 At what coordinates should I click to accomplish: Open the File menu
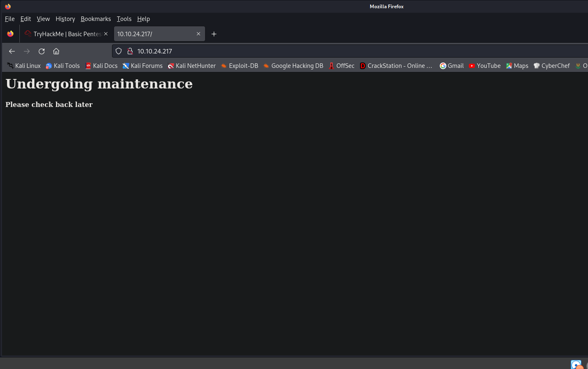pos(10,19)
